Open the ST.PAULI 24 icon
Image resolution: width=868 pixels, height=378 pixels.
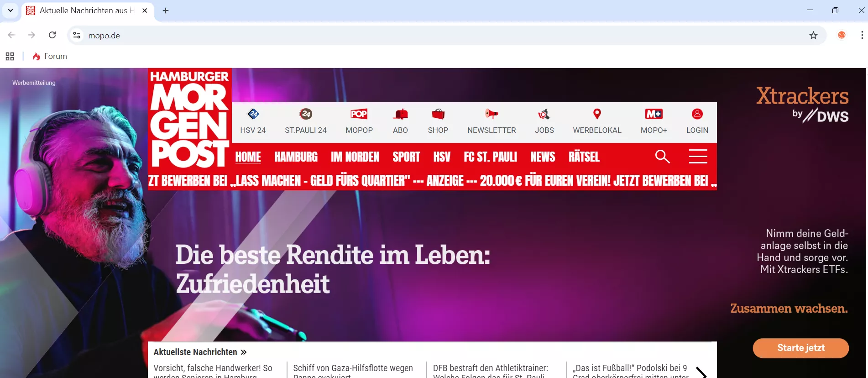click(306, 114)
